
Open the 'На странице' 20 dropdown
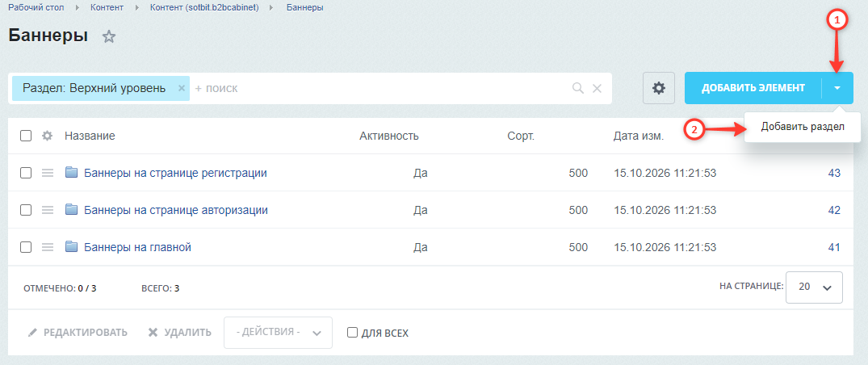click(814, 287)
